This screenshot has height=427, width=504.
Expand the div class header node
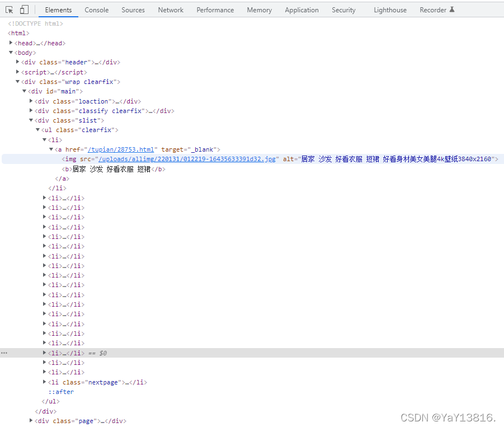[x=18, y=62]
